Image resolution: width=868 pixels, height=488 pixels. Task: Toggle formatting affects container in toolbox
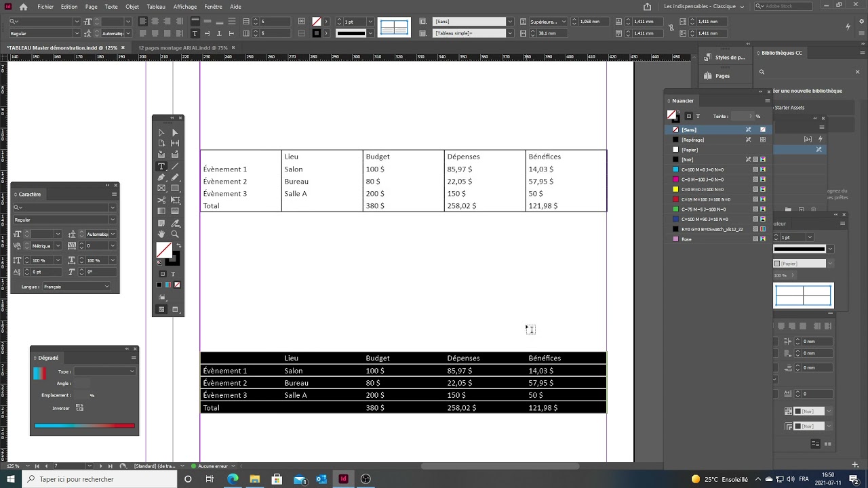pos(162,274)
